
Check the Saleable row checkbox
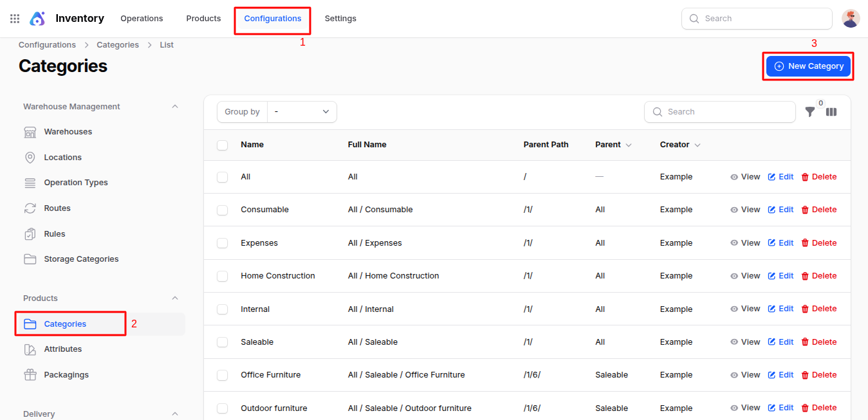tap(222, 342)
